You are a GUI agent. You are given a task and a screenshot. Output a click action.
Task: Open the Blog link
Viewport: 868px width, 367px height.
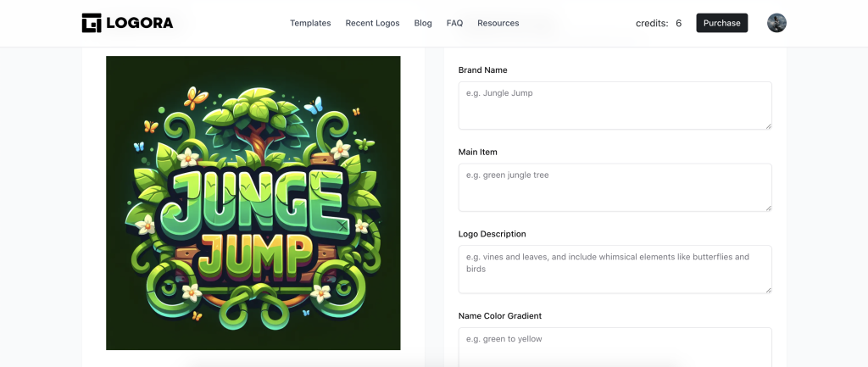pyautogui.click(x=423, y=23)
